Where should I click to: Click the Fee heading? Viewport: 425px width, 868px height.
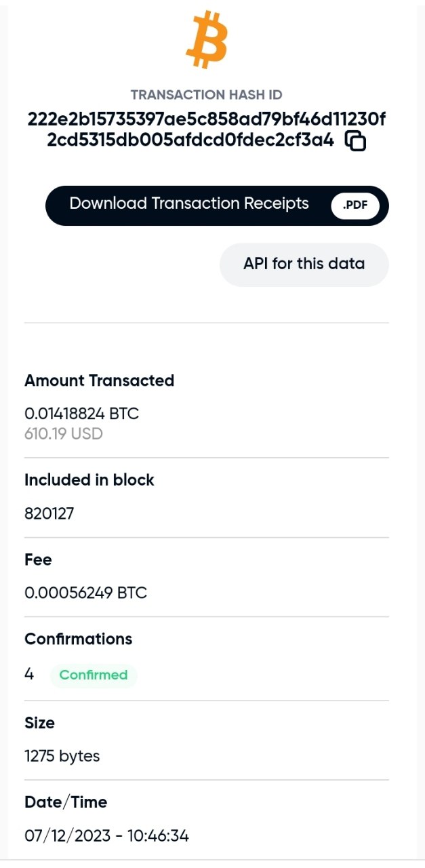click(38, 559)
